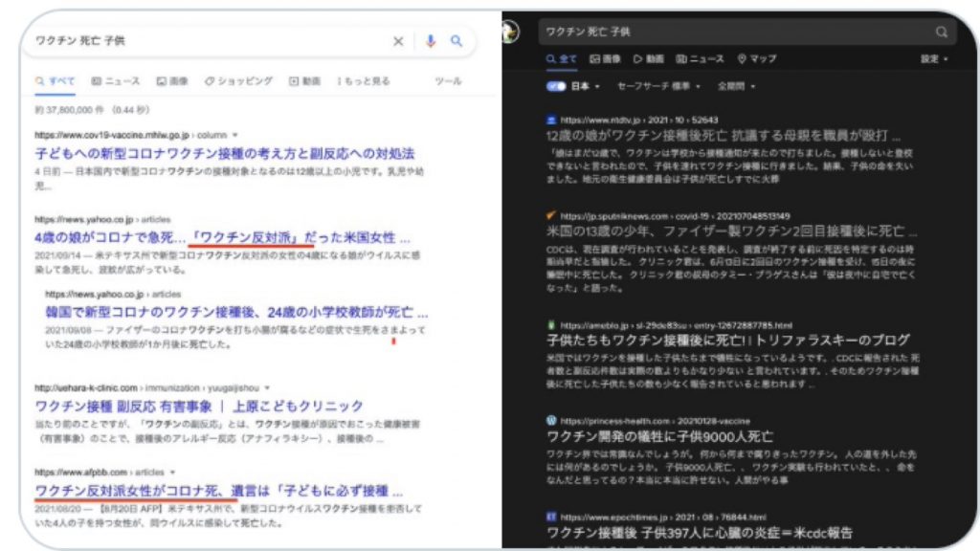Open Google's もっと見る more menu
Screen dimensions: 980x551
364,81
